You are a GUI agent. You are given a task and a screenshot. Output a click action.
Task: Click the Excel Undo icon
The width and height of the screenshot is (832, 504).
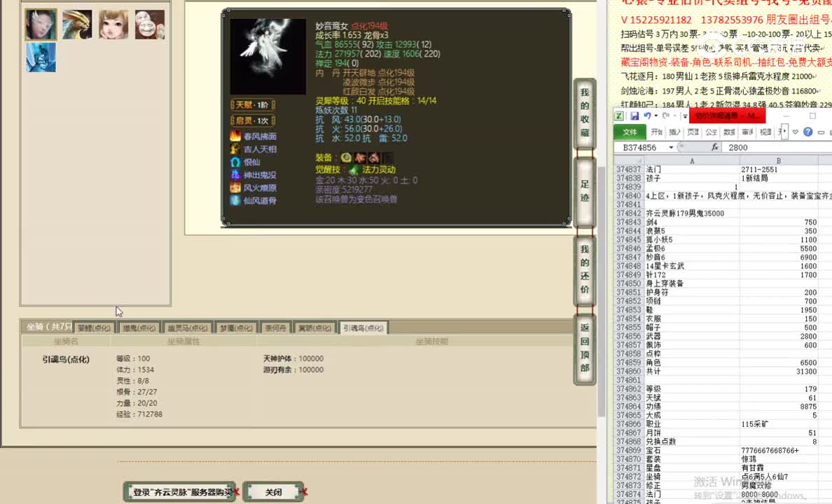[x=647, y=115]
